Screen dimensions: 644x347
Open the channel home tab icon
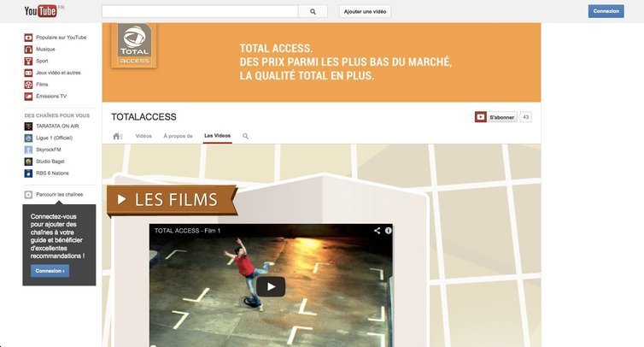click(118, 136)
